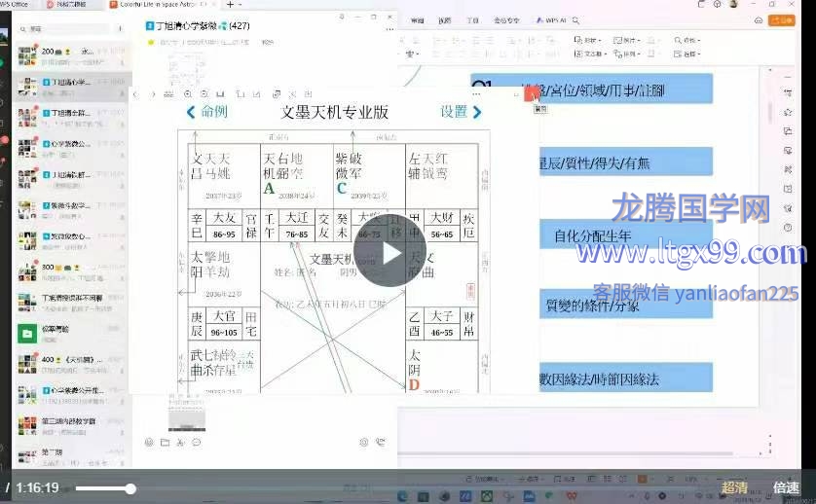Select the slide box reading 星辰/質性/得失/有無
816x504 pixels.
[626, 162]
